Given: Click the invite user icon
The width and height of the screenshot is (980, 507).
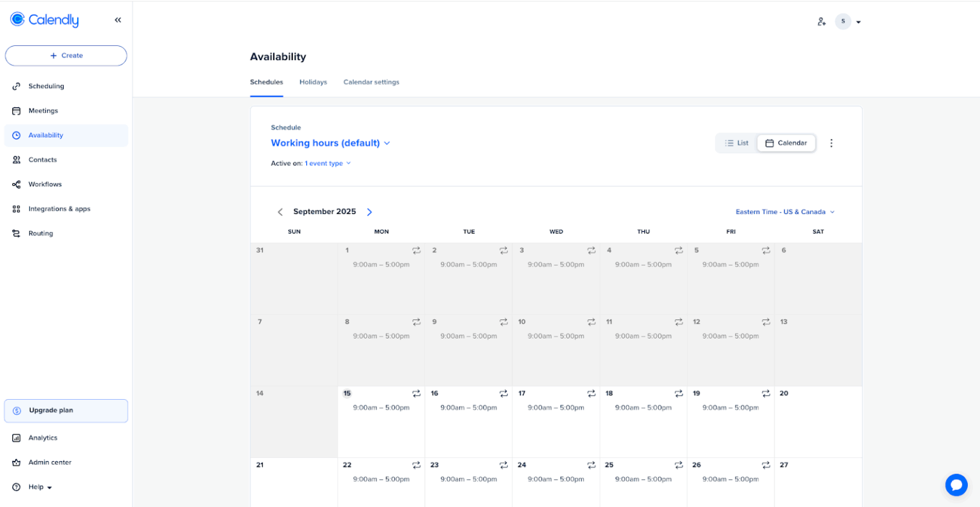Looking at the screenshot, I should (x=822, y=22).
